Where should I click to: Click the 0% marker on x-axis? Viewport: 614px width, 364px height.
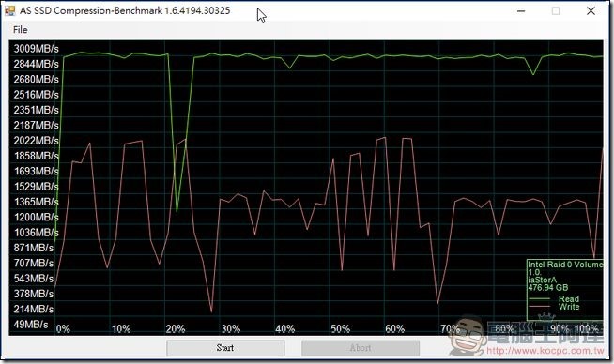(63, 328)
